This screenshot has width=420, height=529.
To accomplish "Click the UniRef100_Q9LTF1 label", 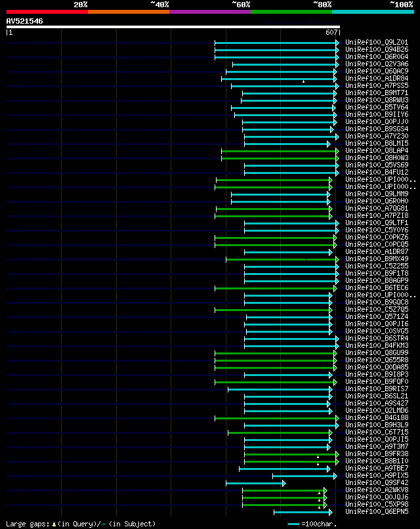I will (x=377, y=222).
